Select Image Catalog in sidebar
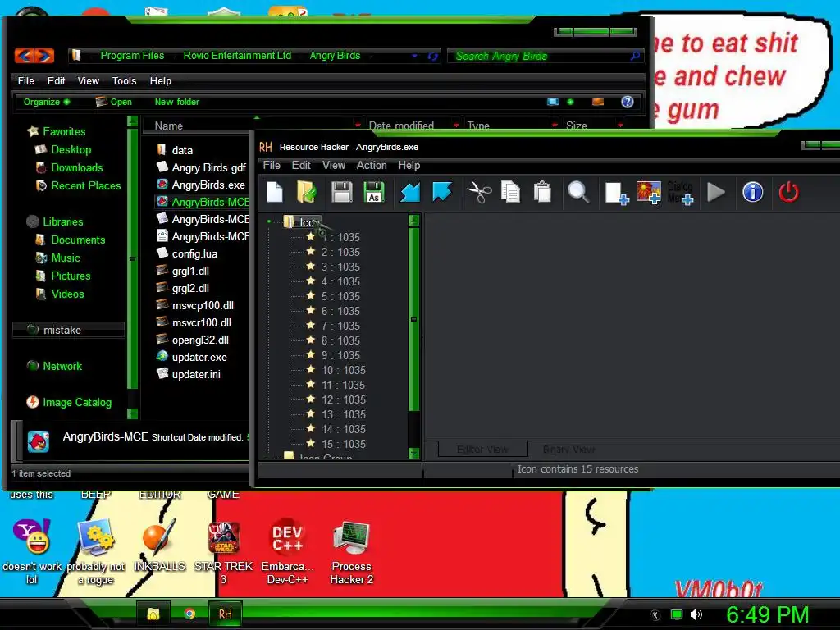The width and height of the screenshot is (840, 630). tap(76, 402)
